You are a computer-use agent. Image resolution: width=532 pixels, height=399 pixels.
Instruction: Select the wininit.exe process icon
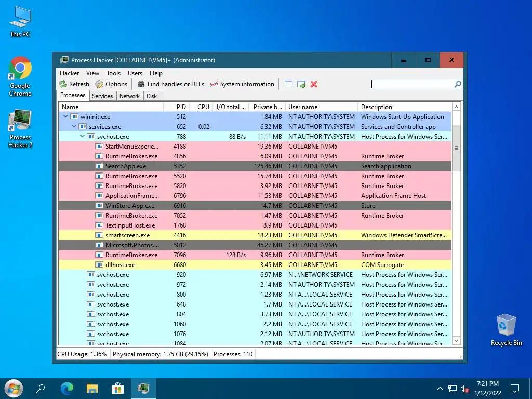(x=74, y=116)
